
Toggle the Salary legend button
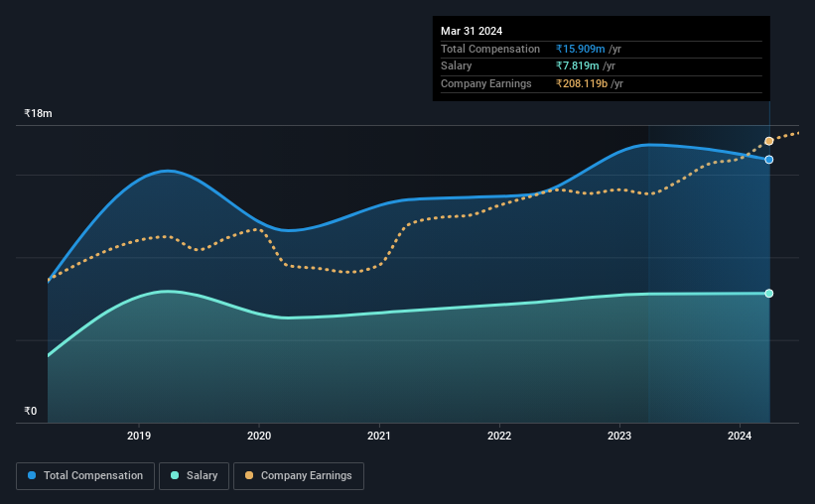click(194, 476)
